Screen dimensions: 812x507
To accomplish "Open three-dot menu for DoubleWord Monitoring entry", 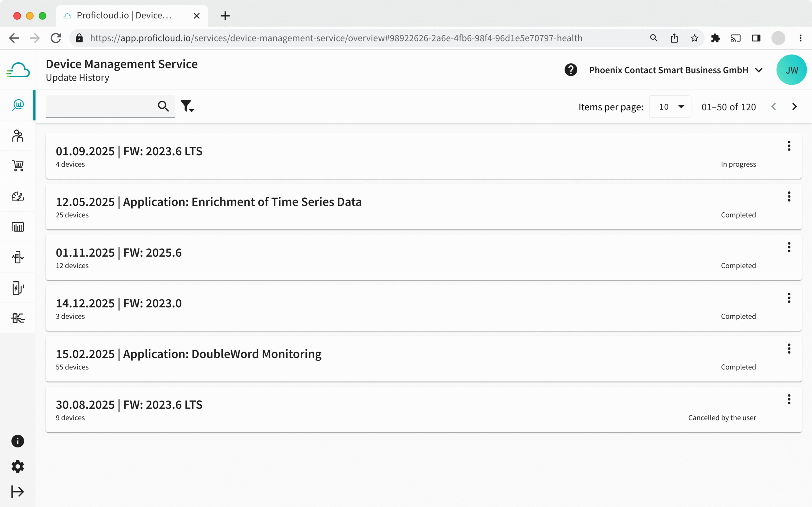I will pyautogui.click(x=789, y=349).
